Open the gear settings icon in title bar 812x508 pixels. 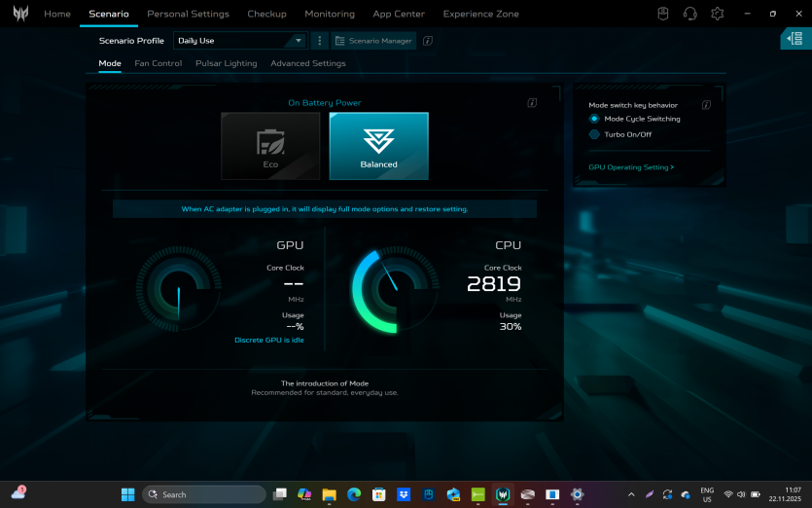click(718, 14)
